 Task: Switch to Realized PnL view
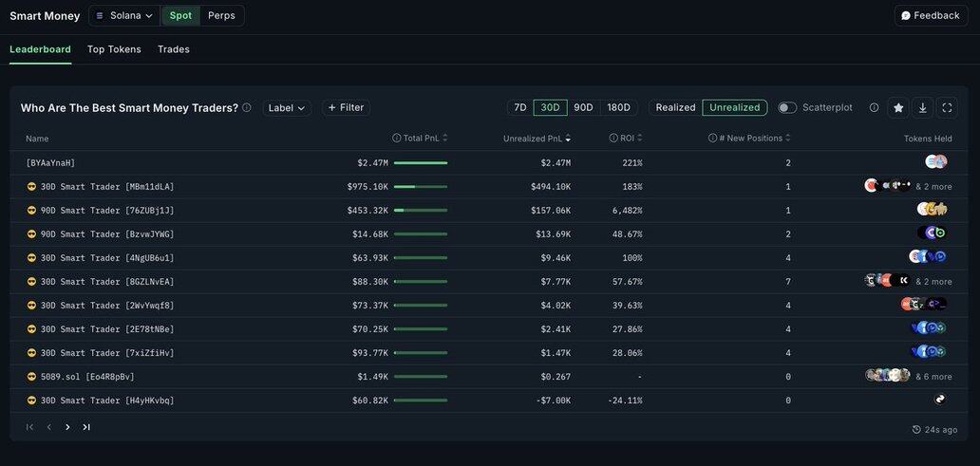coord(675,107)
